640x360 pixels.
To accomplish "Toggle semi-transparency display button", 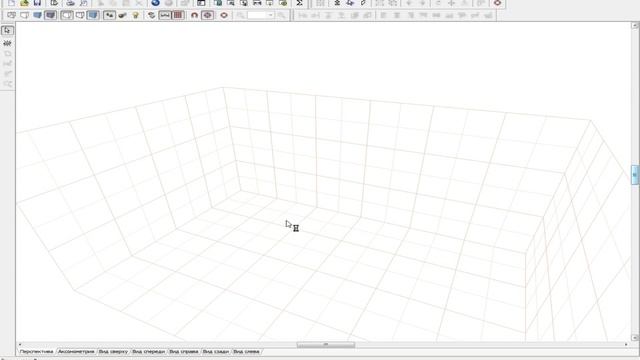I will [80, 15].
